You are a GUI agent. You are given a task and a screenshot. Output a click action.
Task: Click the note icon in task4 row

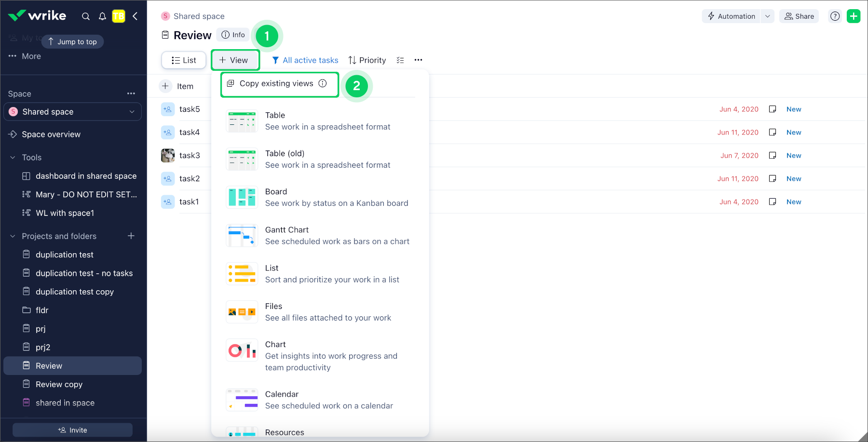click(773, 133)
